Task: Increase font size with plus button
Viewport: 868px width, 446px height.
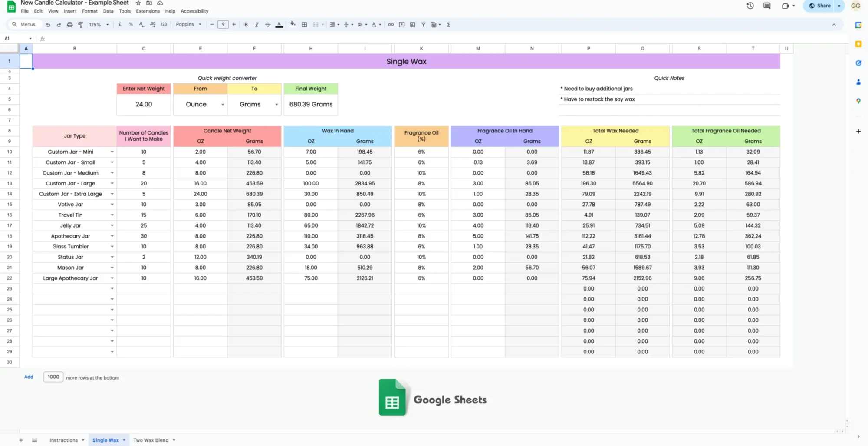Action: pyautogui.click(x=234, y=25)
